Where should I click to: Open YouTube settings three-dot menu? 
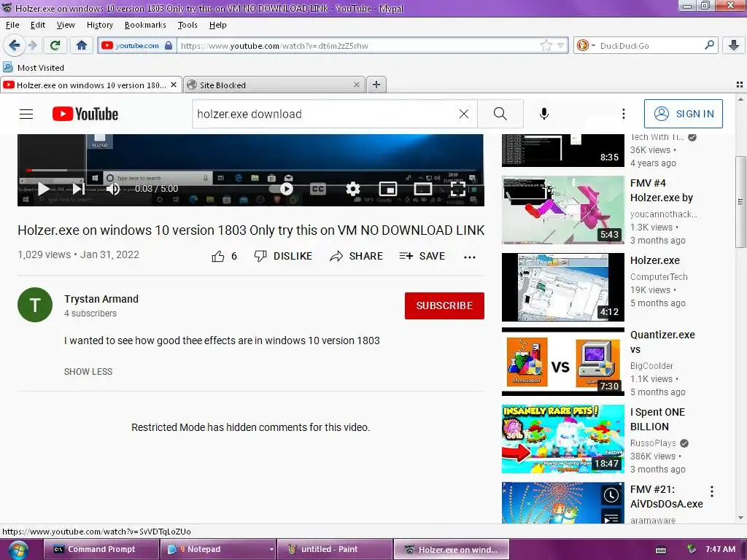(x=623, y=114)
